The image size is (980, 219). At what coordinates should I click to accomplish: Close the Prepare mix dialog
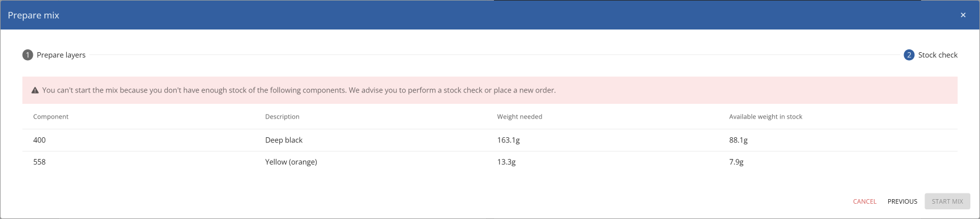click(x=963, y=15)
